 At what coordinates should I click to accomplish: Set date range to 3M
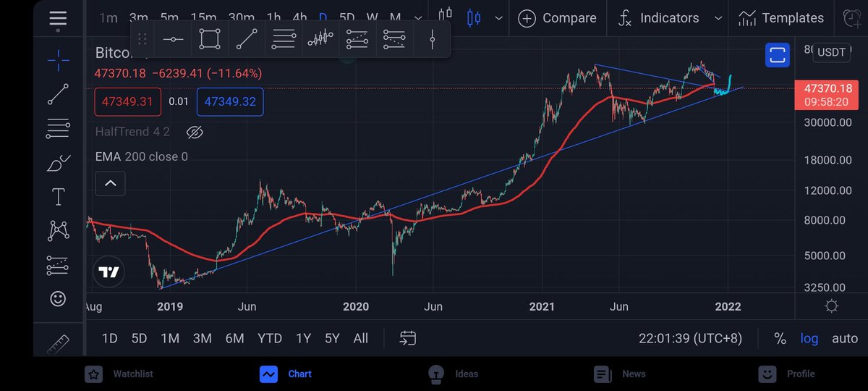click(202, 338)
